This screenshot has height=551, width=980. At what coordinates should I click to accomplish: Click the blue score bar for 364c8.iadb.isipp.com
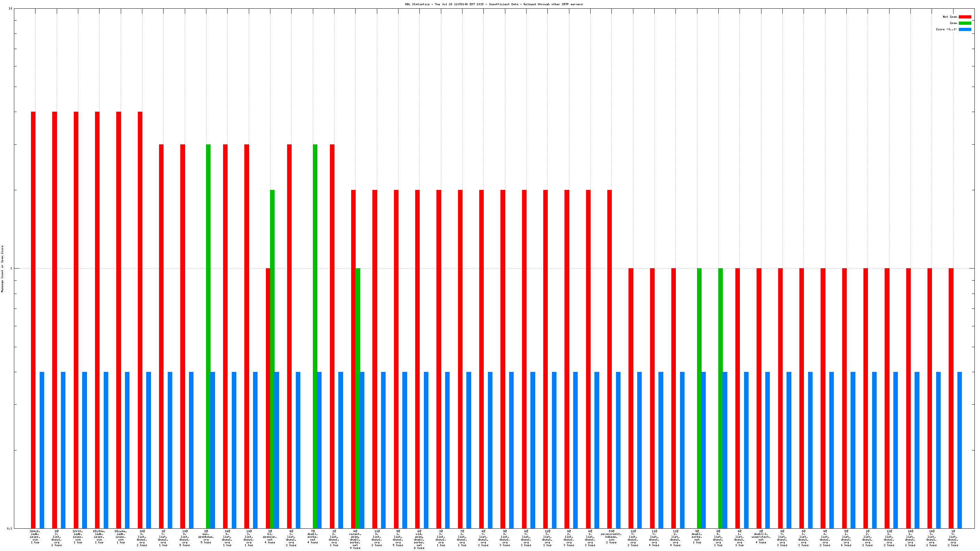point(42,449)
